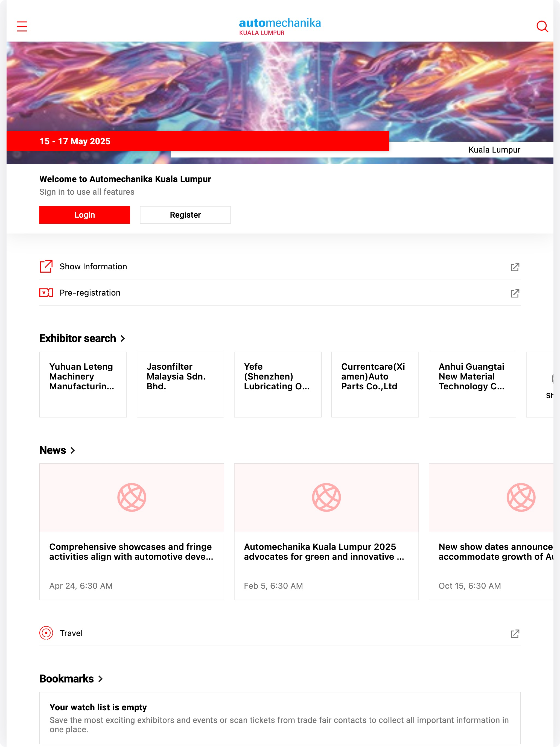Click globe placeholder on Oct 15 news card
560x747 pixels.
521,497
